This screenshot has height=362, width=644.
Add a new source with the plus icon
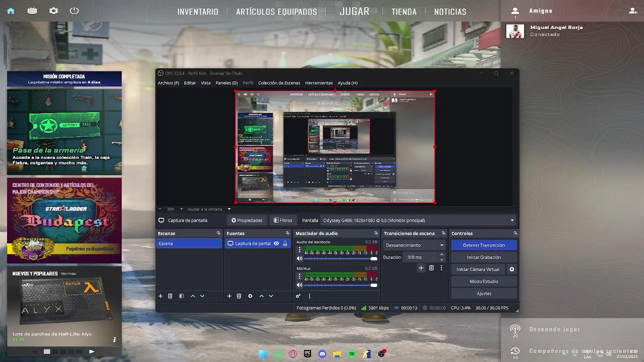(229, 296)
